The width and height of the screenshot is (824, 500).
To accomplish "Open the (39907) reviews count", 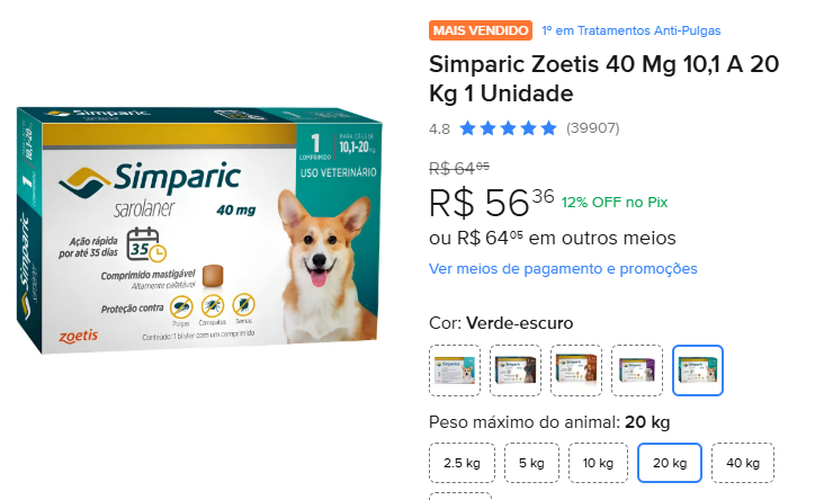I will tap(593, 128).
